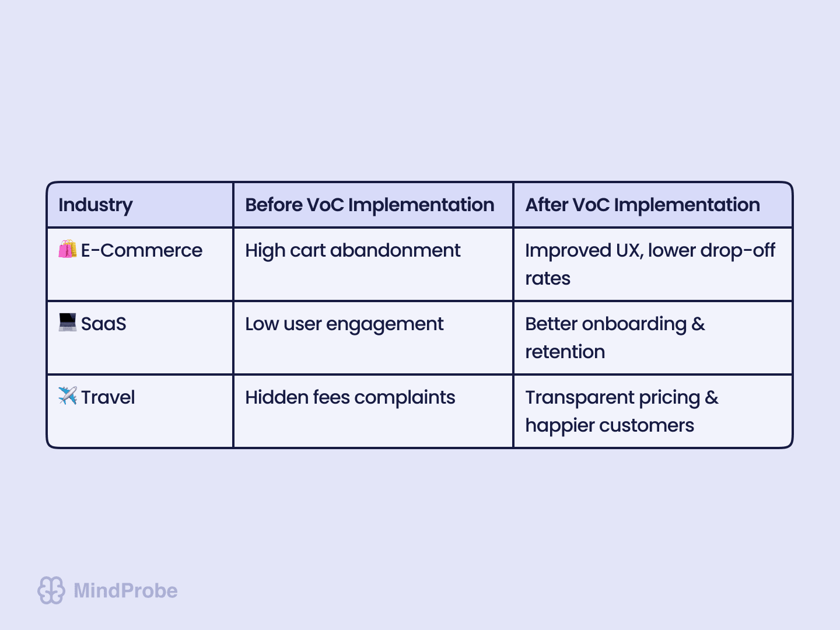
Task: Click the 'Transparent pricing &' text line
Action: [621, 398]
